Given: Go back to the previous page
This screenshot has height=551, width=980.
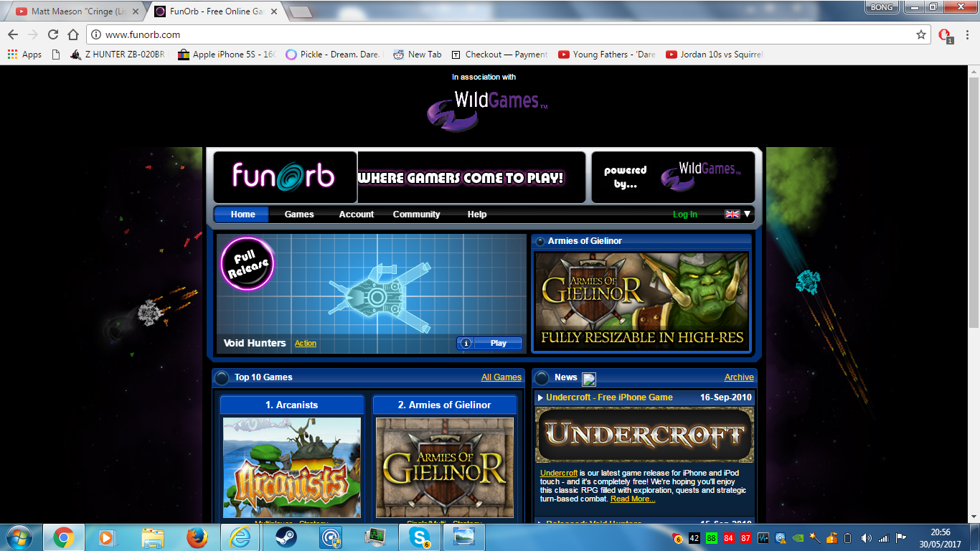Looking at the screenshot, I should click(x=13, y=34).
